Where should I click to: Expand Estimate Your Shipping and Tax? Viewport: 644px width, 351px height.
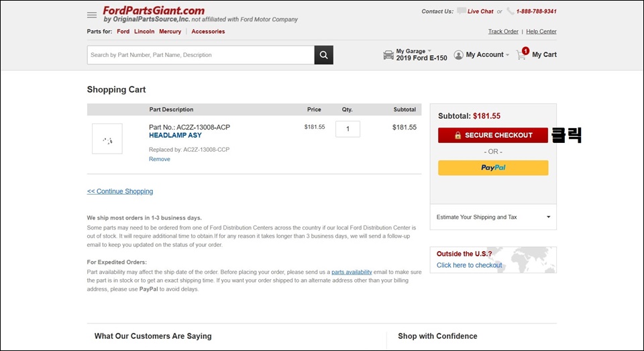[493, 217]
